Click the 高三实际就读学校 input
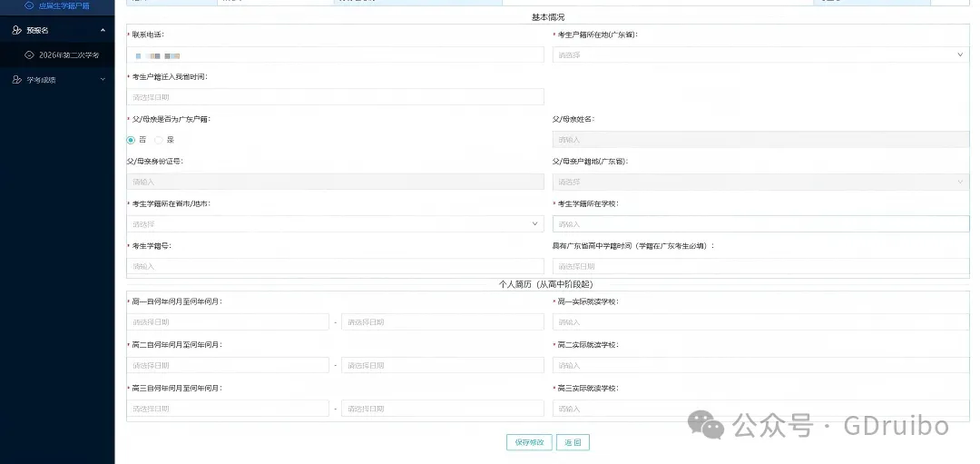Image resolution: width=980 pixels, height=464 pixels. [x=760, y=409]
